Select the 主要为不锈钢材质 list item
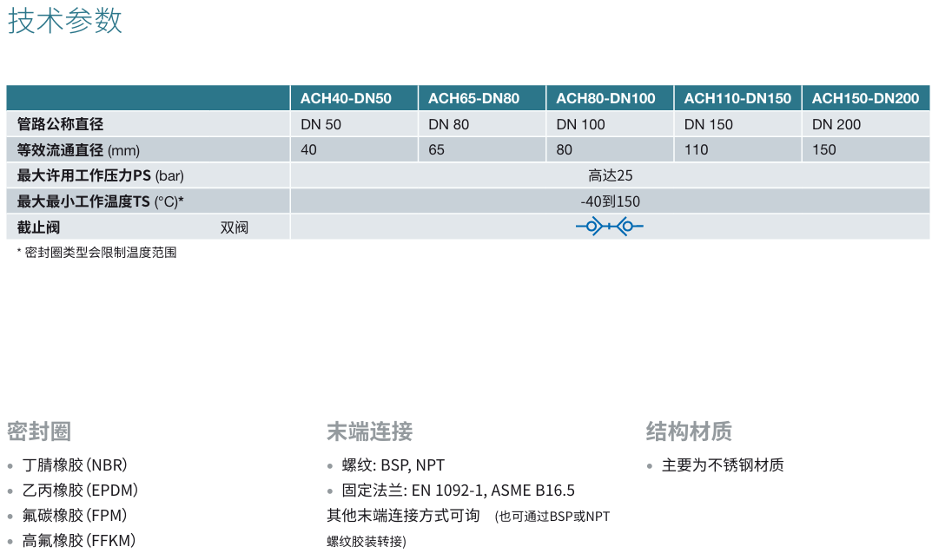Screen dimensions: 932x560 tap(722, 465)
